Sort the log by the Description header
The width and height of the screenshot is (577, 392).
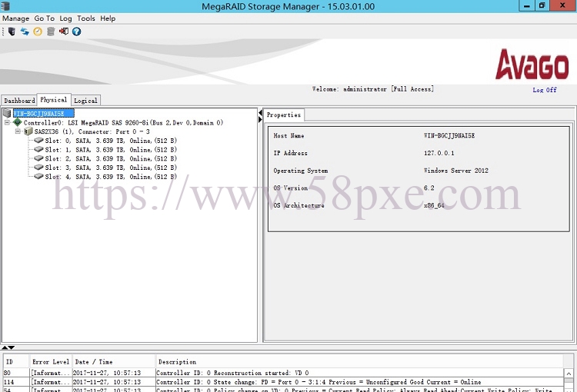pyautogui.click(x=359, y=362)
